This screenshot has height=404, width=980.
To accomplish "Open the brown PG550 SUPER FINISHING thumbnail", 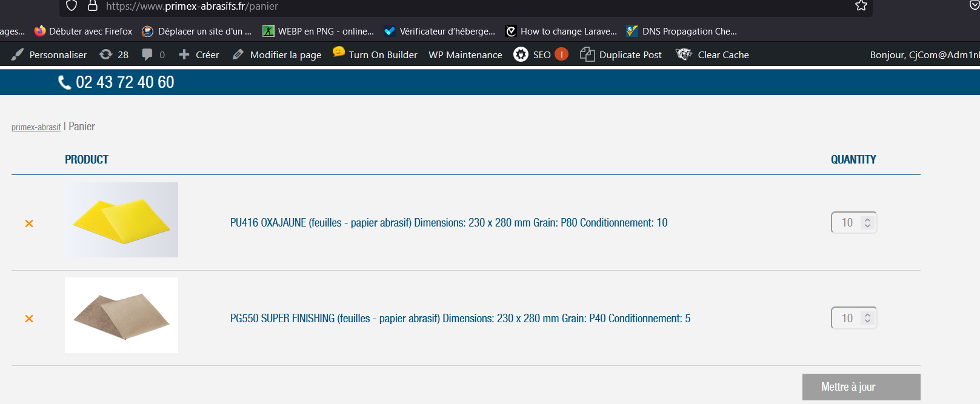I will [121, 315].
